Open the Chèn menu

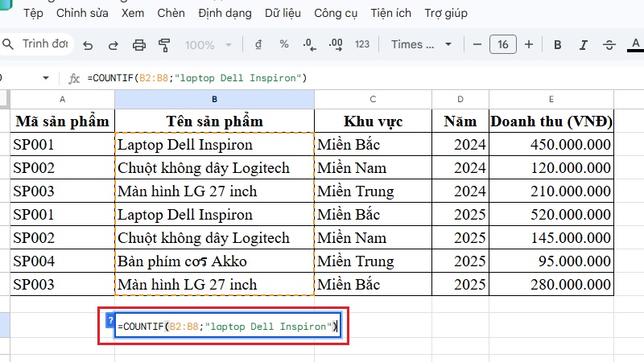171,13
